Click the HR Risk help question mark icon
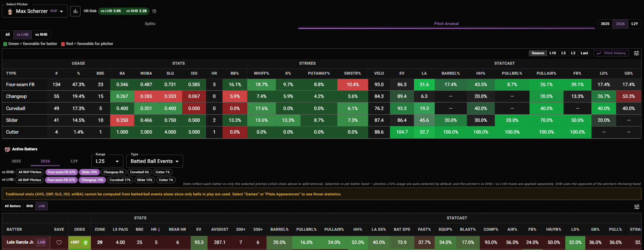Image resolution: width=644 pixels, height=250 pixels. tap(154, 11)
